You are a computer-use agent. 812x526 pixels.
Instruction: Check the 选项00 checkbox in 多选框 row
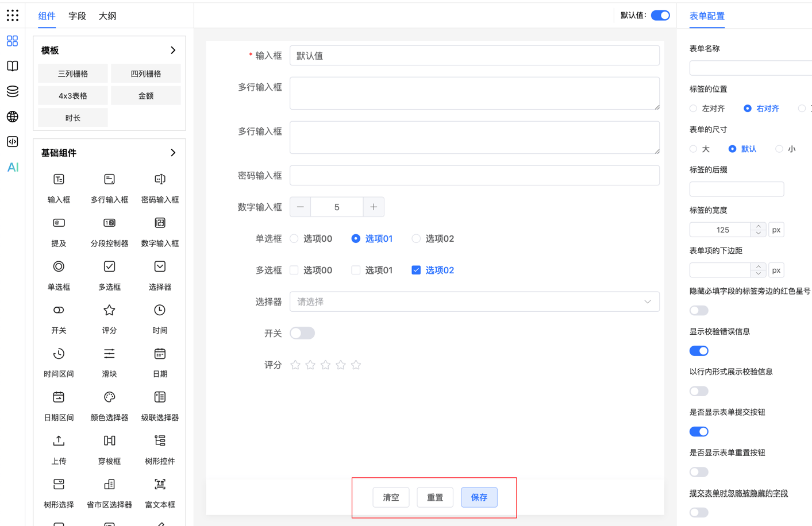294,270
